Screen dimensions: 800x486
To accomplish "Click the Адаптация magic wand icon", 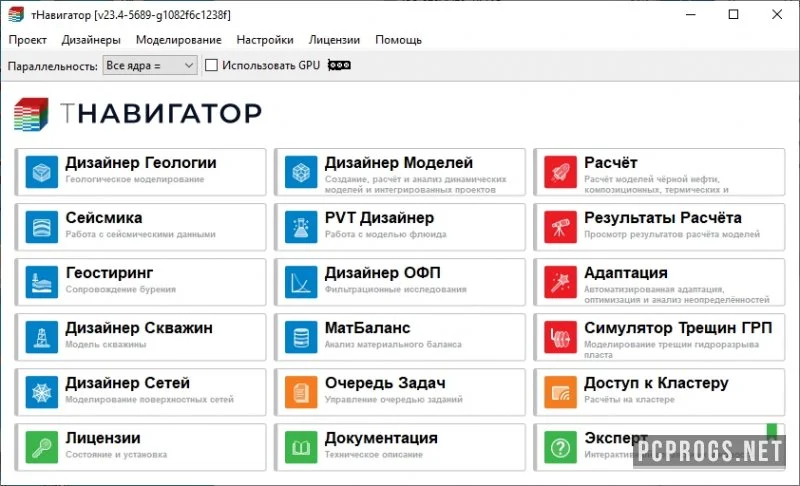I will tap(560, 282).
